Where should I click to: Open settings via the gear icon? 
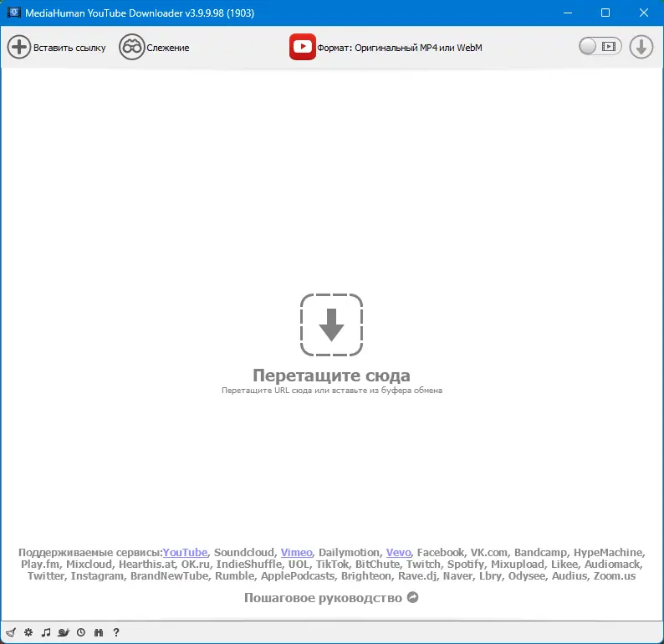click(28, 632)
